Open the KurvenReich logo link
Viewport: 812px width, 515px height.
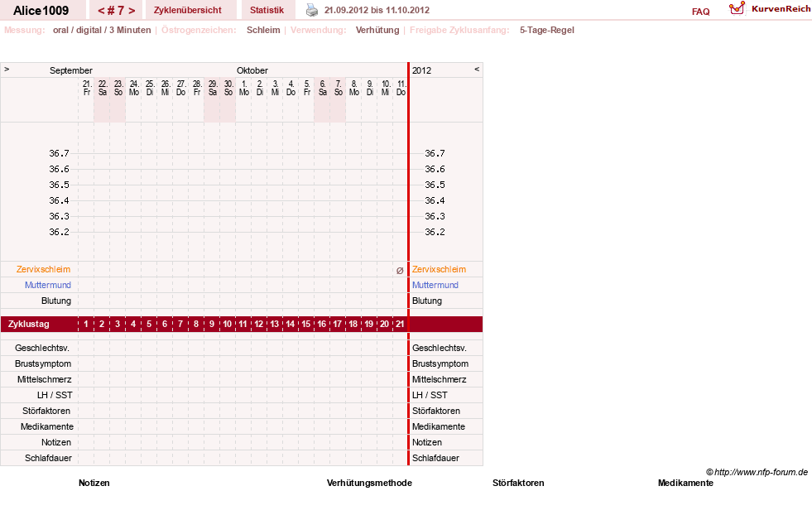pyautogui.click(x=770, y=9)
